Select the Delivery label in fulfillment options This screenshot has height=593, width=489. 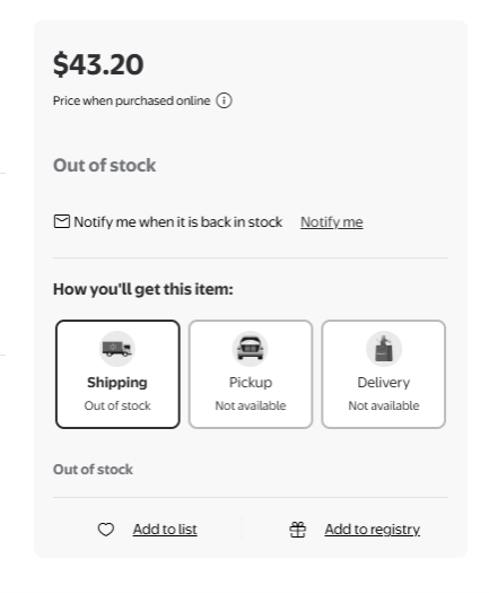[383, 383]
